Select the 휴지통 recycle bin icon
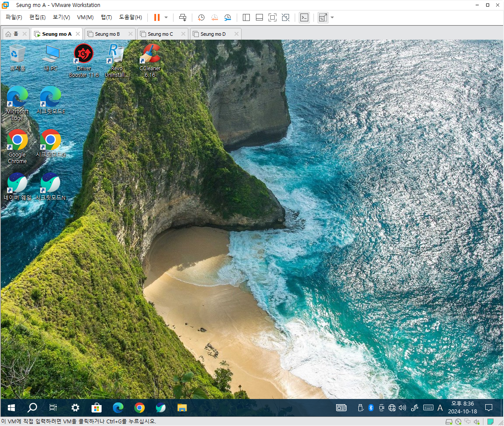 point(17,58)
